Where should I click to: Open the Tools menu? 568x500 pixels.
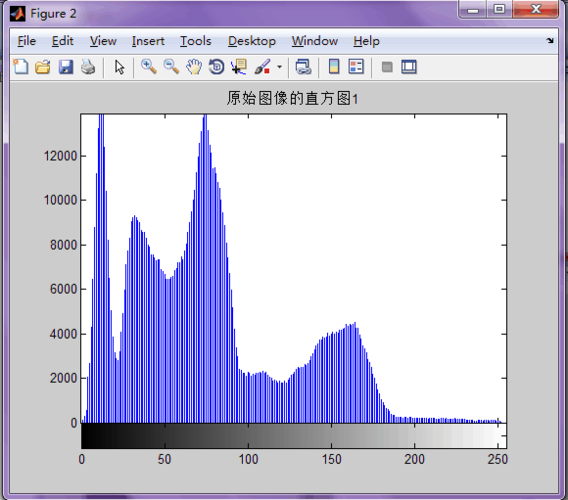(x=196, y=41)
